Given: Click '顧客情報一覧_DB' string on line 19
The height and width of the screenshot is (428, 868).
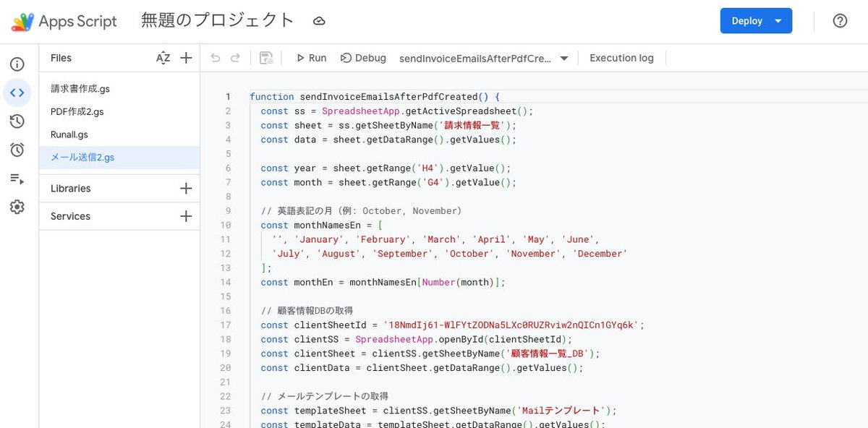Looking at the screenshot, I should 548,354.
